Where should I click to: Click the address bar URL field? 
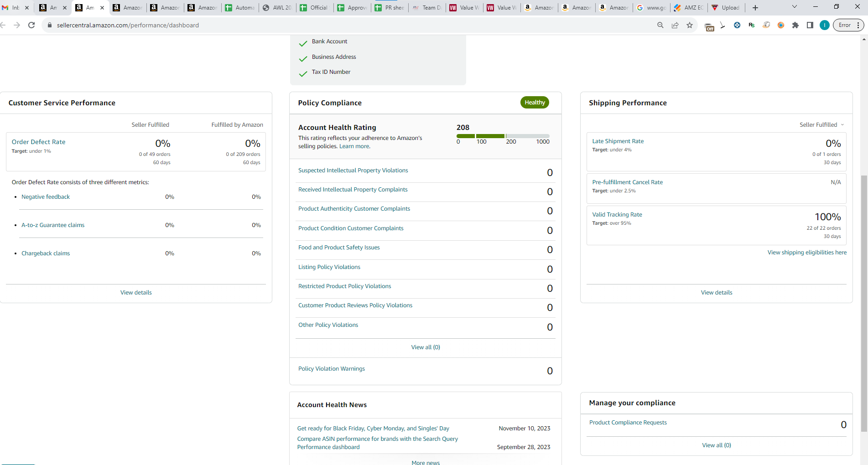(351, 25)
